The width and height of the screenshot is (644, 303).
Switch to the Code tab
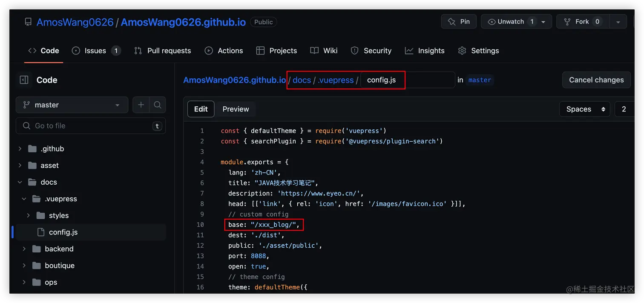click(x=43, y=51)
